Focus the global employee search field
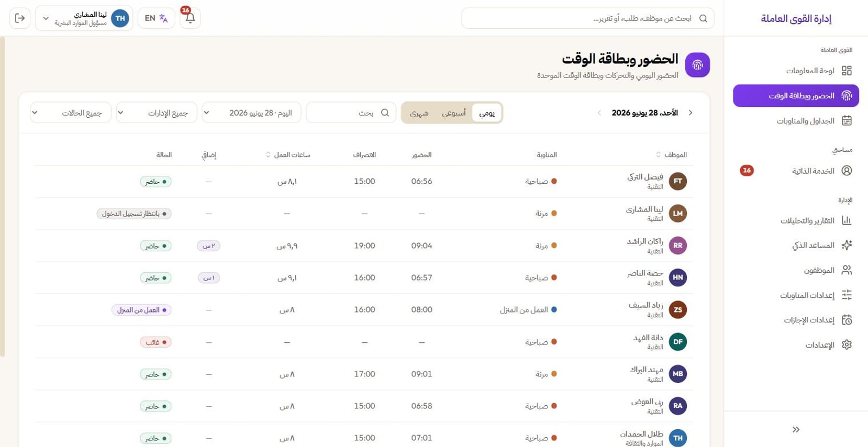 pos(588,18)
